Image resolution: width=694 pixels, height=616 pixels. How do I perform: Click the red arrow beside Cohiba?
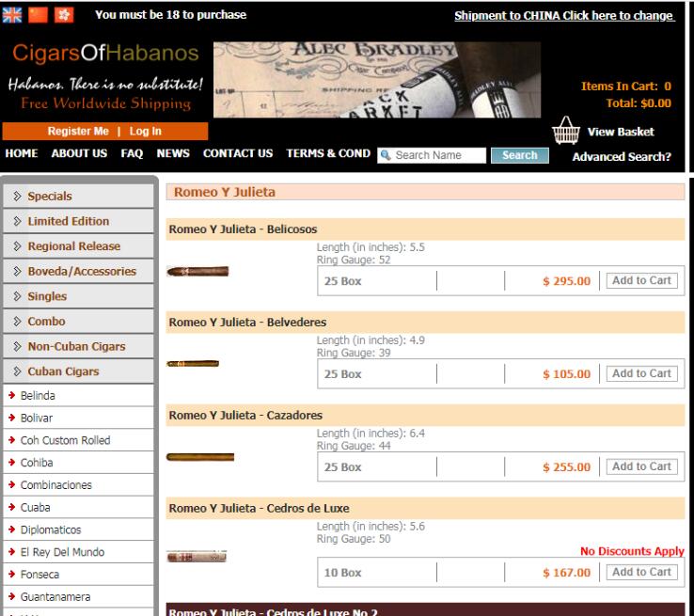tap(12, 462)
